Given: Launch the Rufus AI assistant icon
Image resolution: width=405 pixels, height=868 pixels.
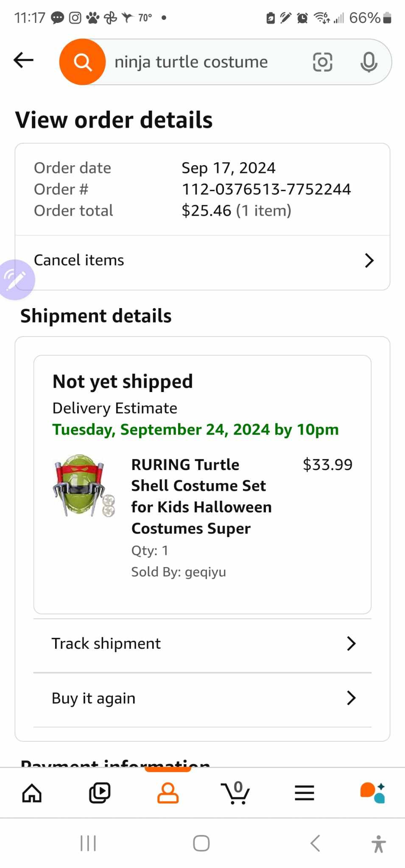Looking at the screenshot, I should pos(372,793).
